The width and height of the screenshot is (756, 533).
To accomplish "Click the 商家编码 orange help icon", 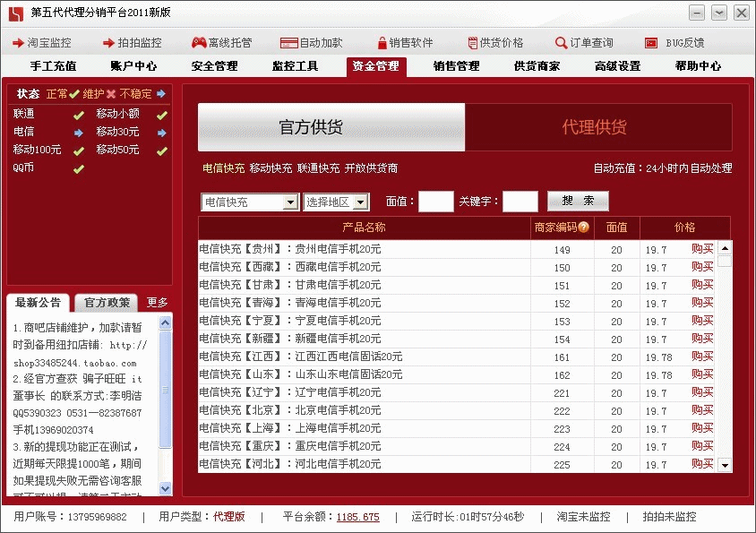I will 583,227.
